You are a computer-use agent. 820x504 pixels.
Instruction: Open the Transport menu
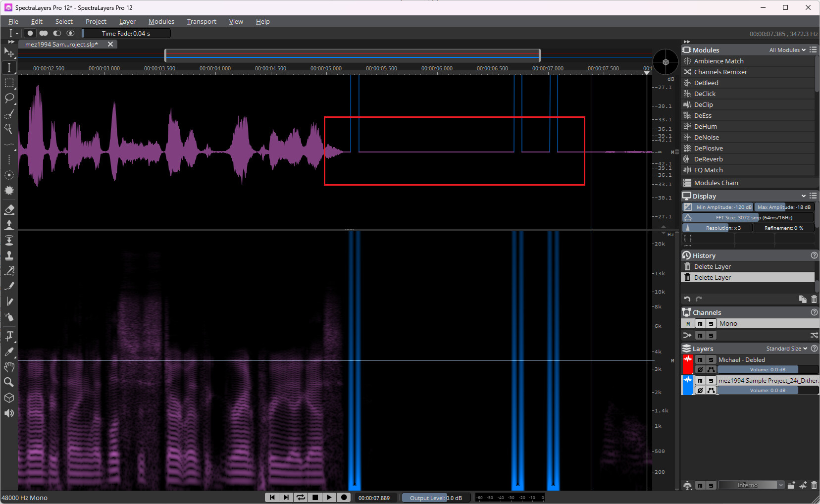[202, 21]
